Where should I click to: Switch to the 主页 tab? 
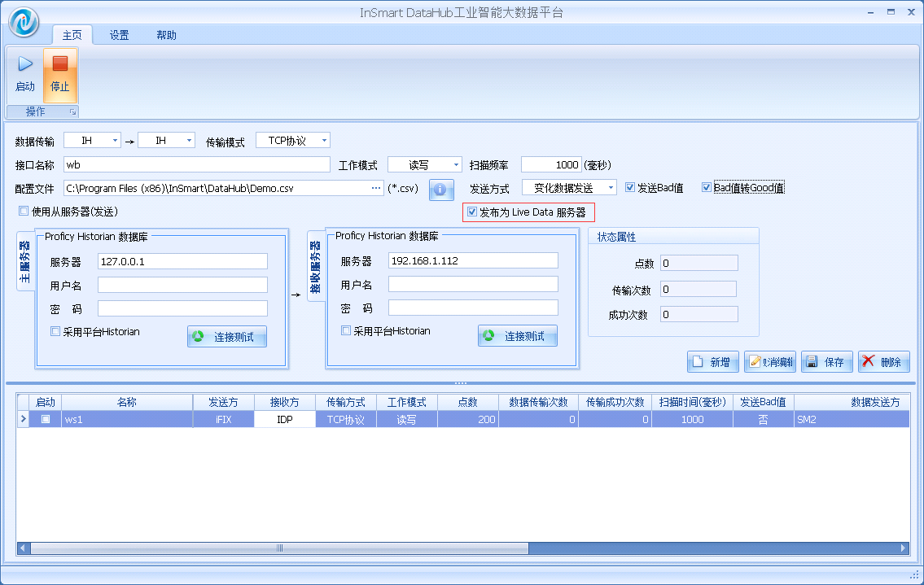(72, 35)
